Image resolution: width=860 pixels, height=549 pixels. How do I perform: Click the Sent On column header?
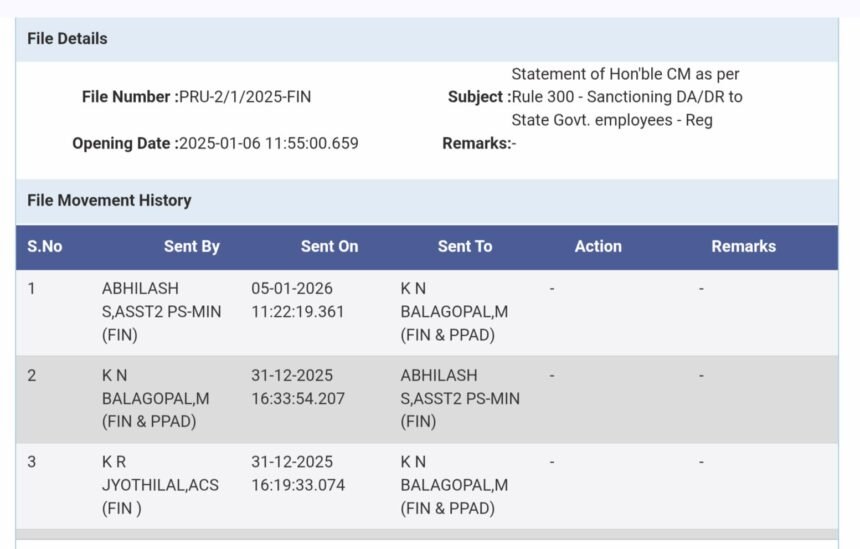click(x=329, y=246)
